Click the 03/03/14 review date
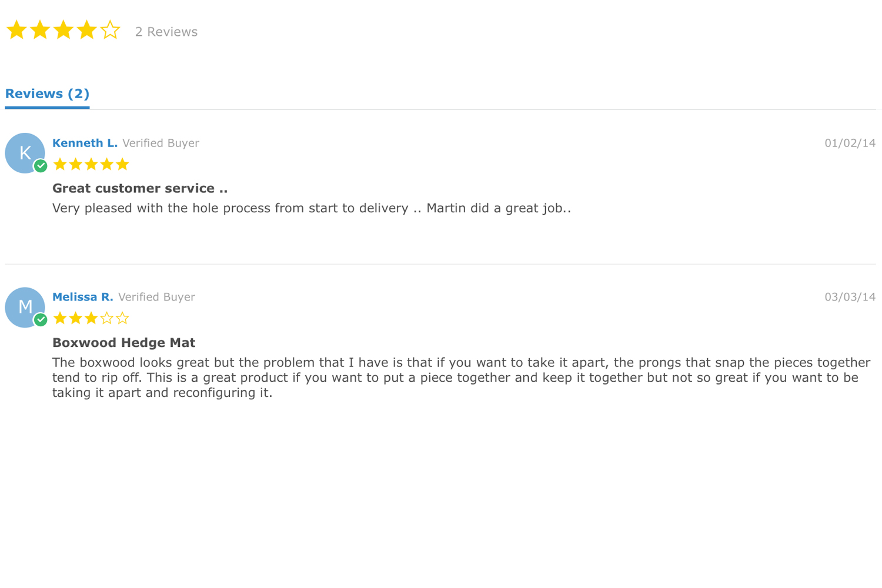 850,297
